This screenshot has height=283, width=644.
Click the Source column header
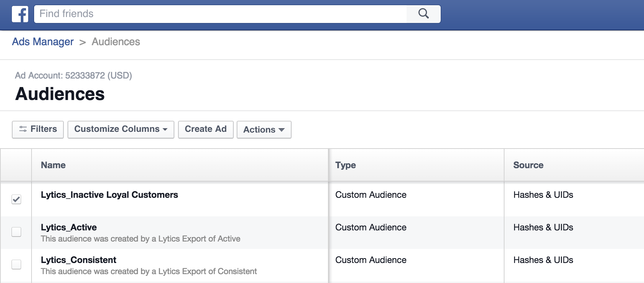pyautogui.click(x=528, y=165)
